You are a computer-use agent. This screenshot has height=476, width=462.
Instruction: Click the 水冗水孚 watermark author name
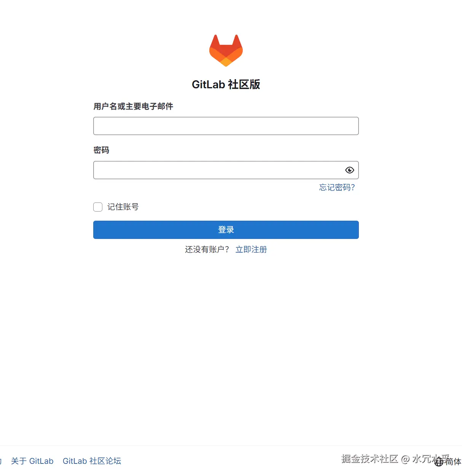pos(431,459)
